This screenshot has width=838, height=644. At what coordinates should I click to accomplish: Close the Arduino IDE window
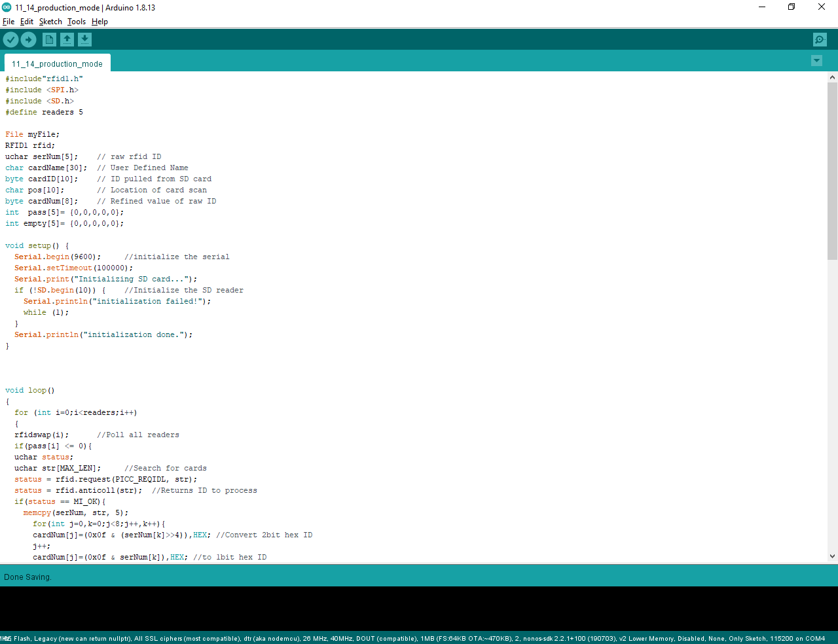(x=822, y=7)
